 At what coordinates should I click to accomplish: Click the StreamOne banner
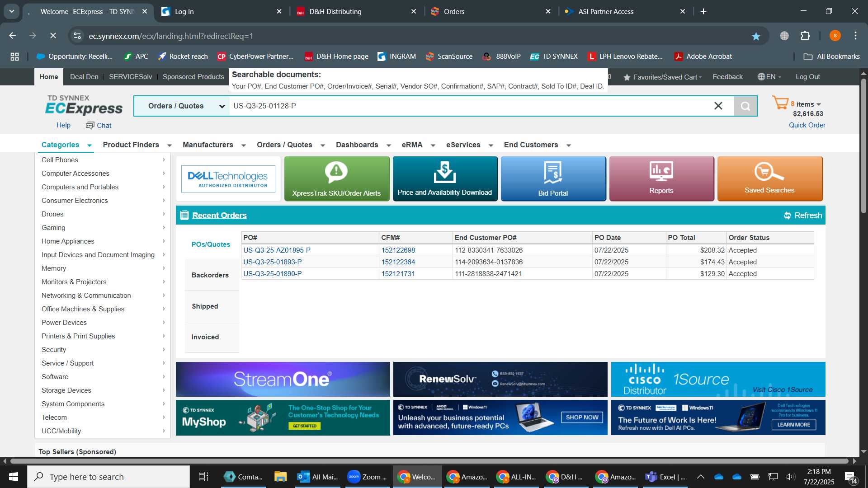click(283, 379)
